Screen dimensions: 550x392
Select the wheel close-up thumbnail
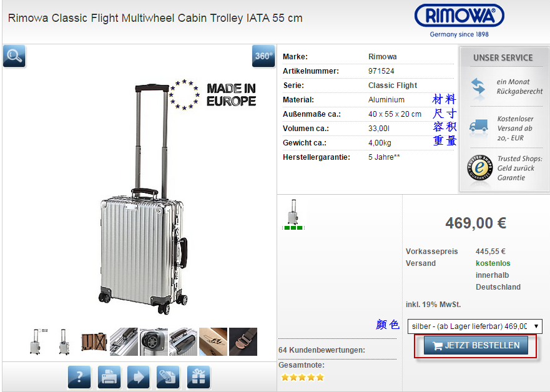(154, 341)
